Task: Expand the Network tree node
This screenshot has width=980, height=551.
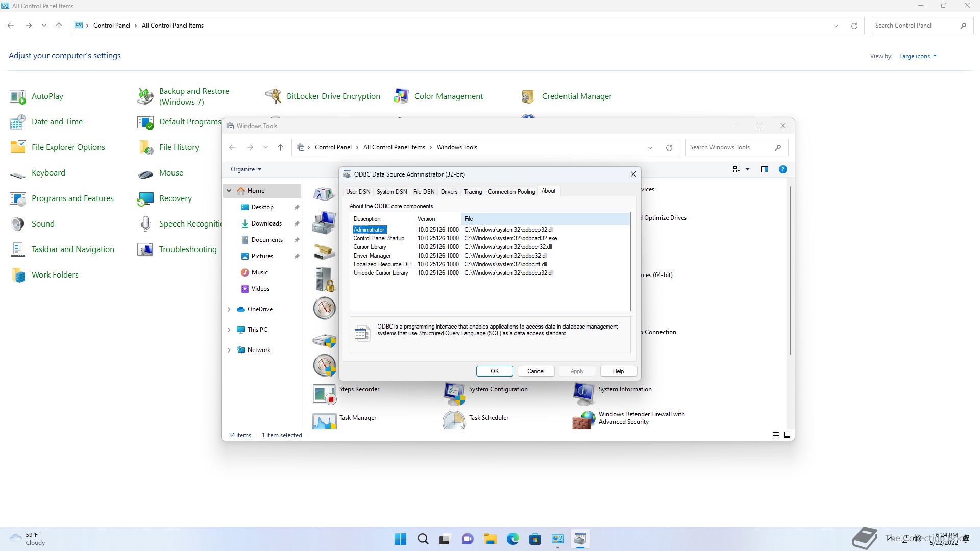Action: 229,350
